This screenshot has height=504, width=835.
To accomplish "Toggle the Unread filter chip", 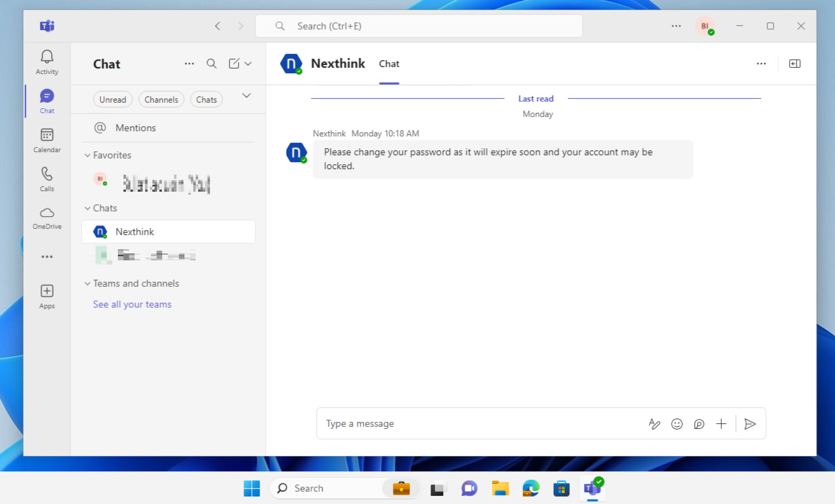I will (112, 100).
